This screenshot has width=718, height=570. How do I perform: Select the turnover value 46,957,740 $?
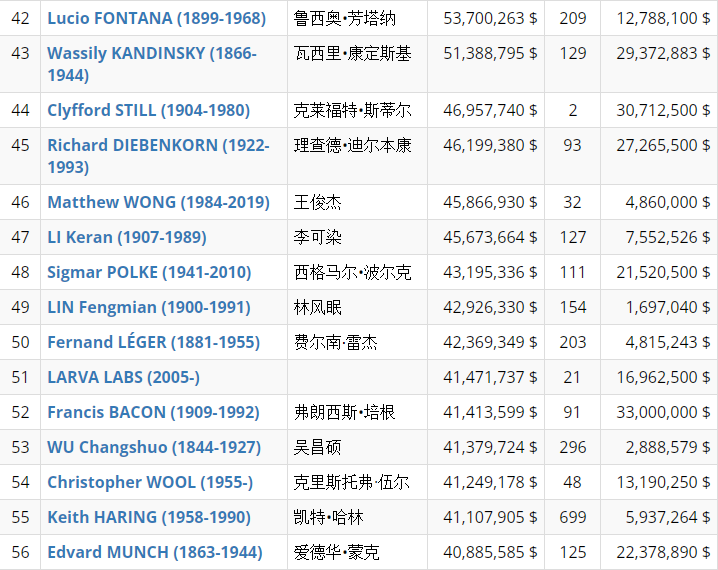click(490, 110)
